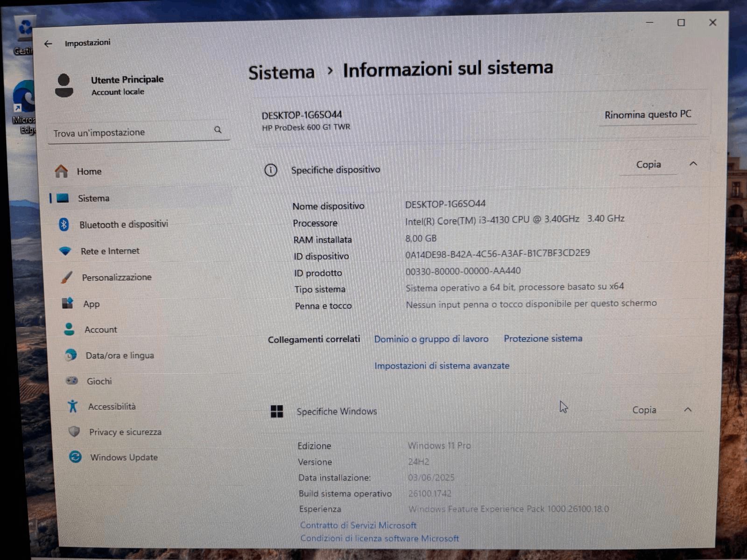The width and height of the screenshot is (747, 560).
Task: Maximize the Impostazioni window
Action: coord(681,22)
